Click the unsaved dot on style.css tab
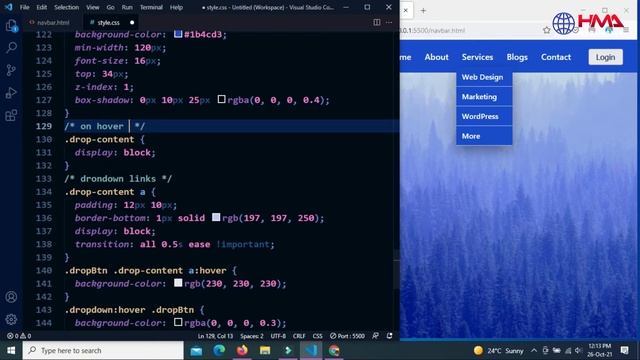Viewport: 640px width, 360px height. 132,22
